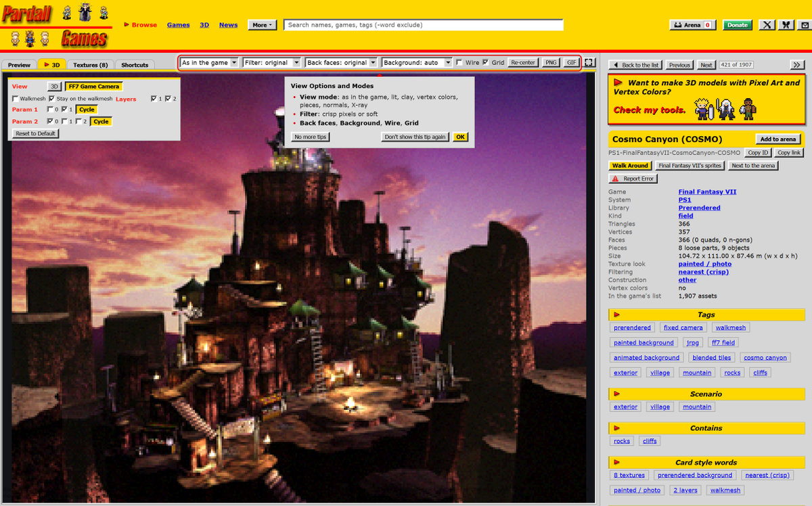Toggle Layers 2 checkbox
The height and width of the screenshot is (506, 812).
168,99
